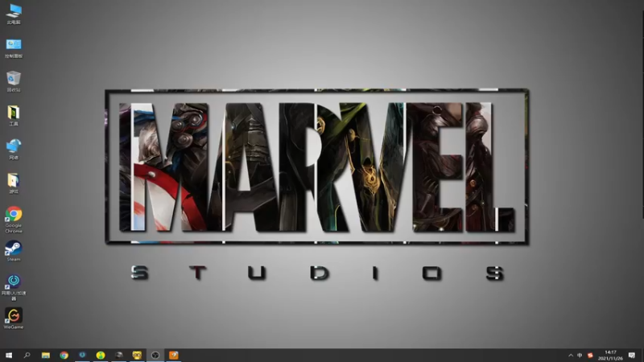Toggle the 中 input method indicator
The width and height of the screenshot is (644, 362).
tap(580, 356)
